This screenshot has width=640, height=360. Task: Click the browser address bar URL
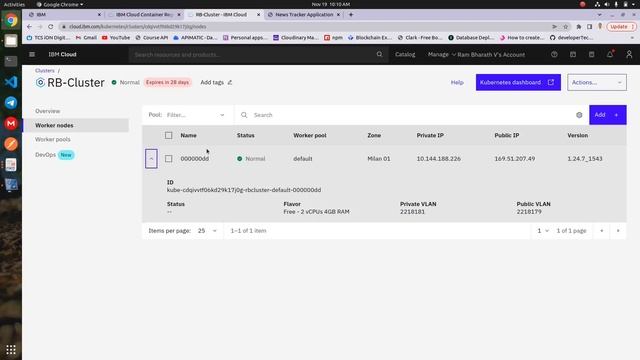137,27
